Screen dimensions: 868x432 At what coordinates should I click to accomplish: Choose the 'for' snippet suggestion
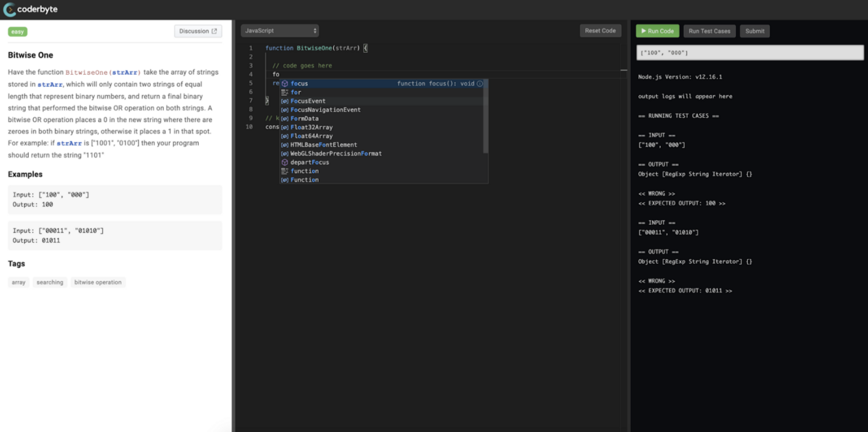[381, 92]
